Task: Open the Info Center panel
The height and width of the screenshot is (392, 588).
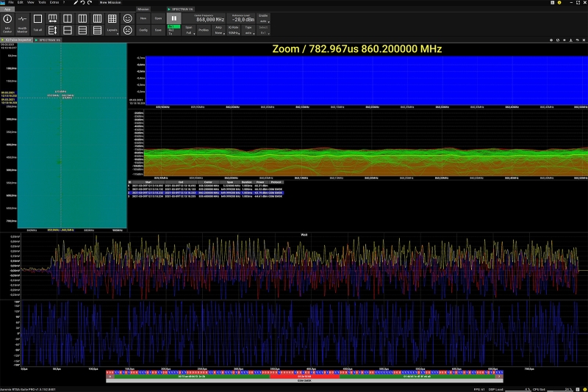Action: coord(7,21)
